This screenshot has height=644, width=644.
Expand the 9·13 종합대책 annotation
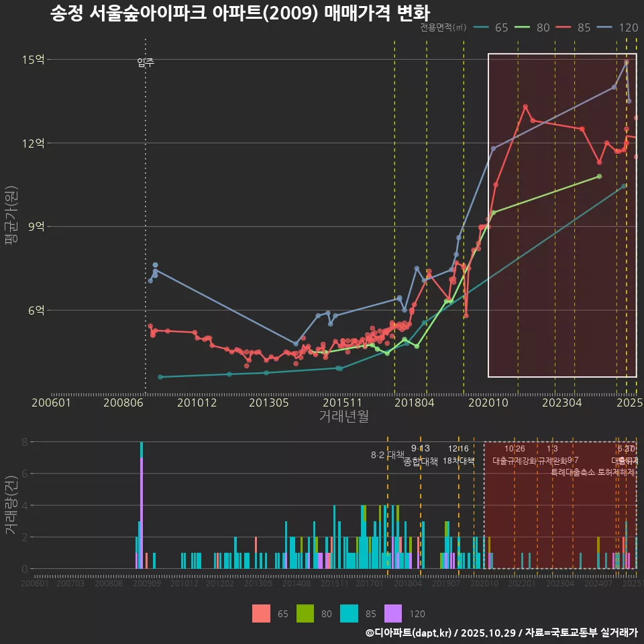point(419,455)
